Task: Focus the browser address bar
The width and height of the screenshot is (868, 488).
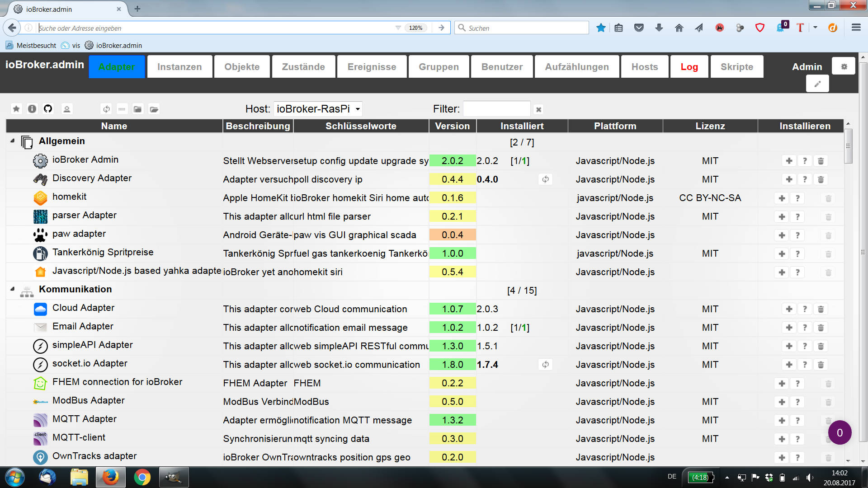Action: click(216, 28)
